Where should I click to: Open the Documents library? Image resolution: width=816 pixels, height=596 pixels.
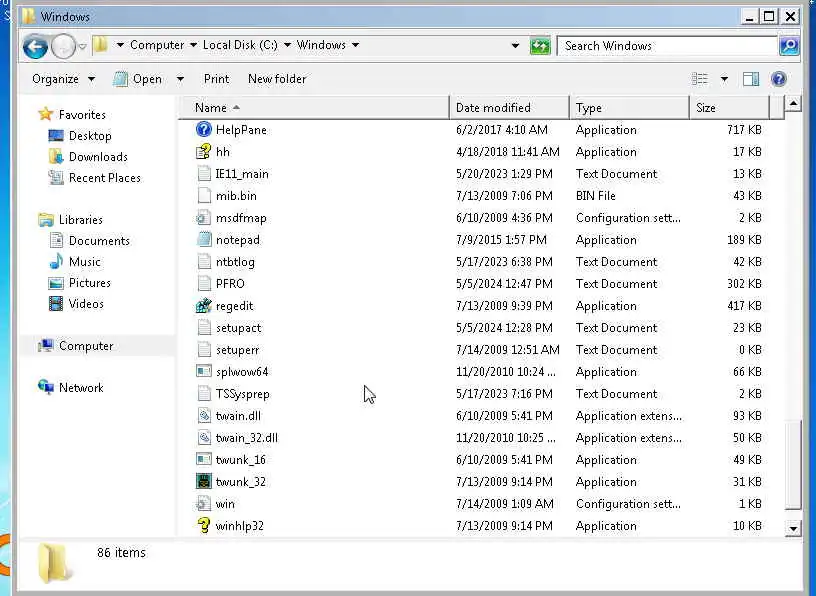click(99, 241)
